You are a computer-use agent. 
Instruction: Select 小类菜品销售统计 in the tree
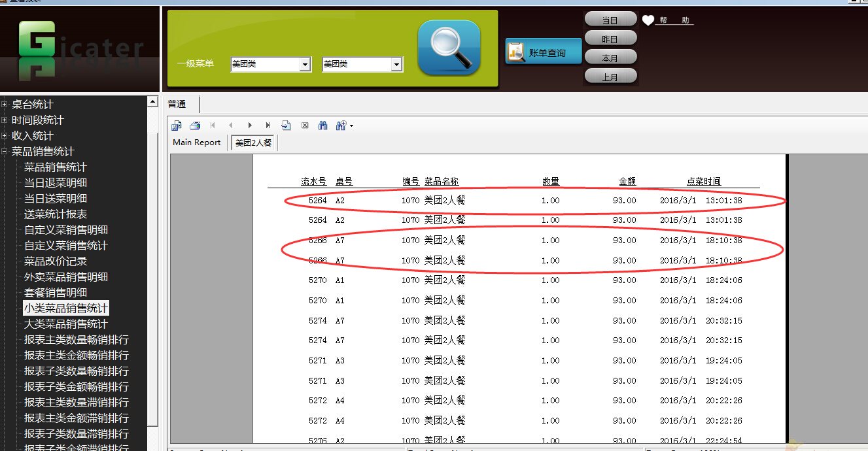click(x=66, y=309)
